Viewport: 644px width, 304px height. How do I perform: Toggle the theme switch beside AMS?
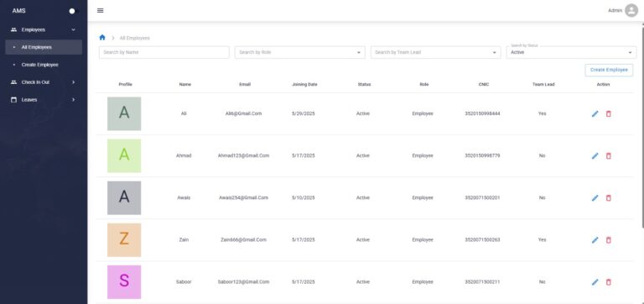pos(74,11)
